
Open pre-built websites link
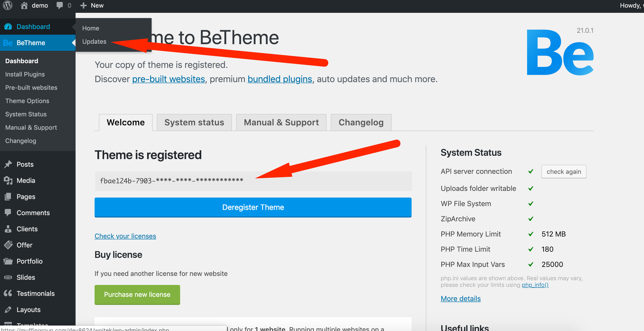(x=168, y=79)
